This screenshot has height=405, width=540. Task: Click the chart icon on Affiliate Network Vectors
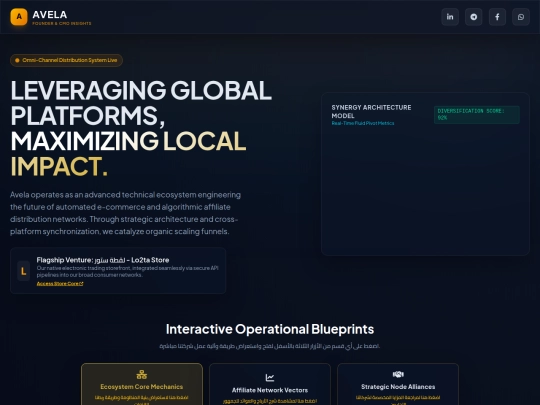pyautogui.click(x=270, y=377)
